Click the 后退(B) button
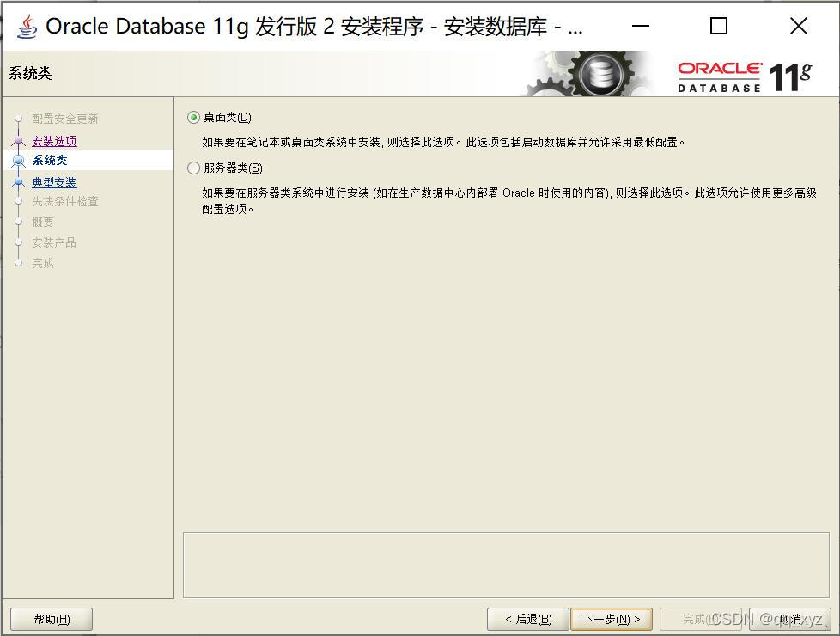This screenshot has height=636, width=840. click(527, 619)
